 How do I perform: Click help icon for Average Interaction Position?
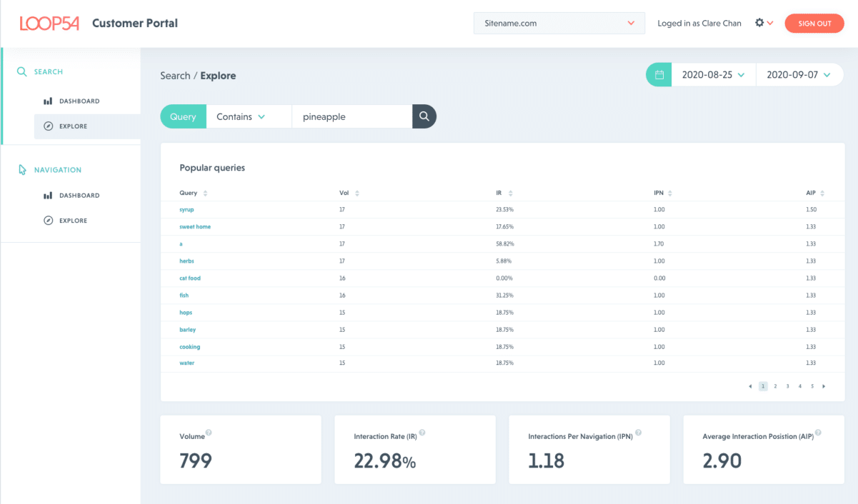(818, 433)
